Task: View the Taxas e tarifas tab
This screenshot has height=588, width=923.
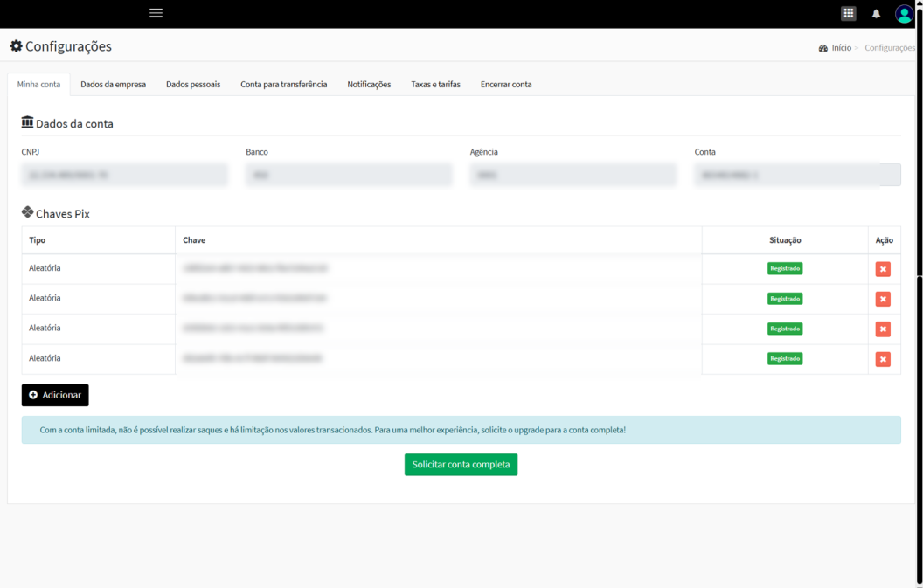Action: [x=435, y=85]
